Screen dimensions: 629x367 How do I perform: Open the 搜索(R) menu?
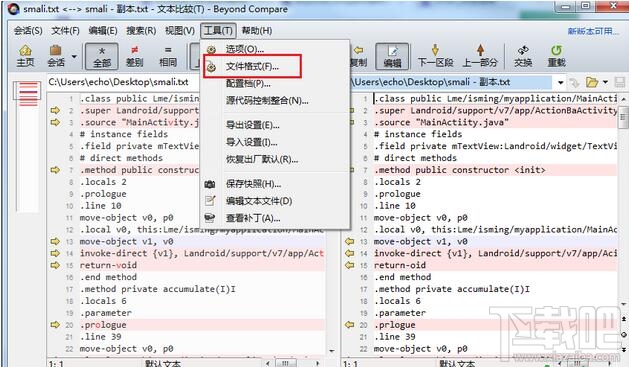click(x=141, y=30)
